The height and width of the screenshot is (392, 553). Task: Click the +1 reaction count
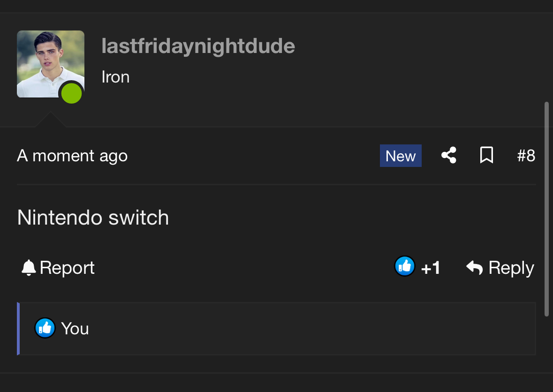[431, 268]
